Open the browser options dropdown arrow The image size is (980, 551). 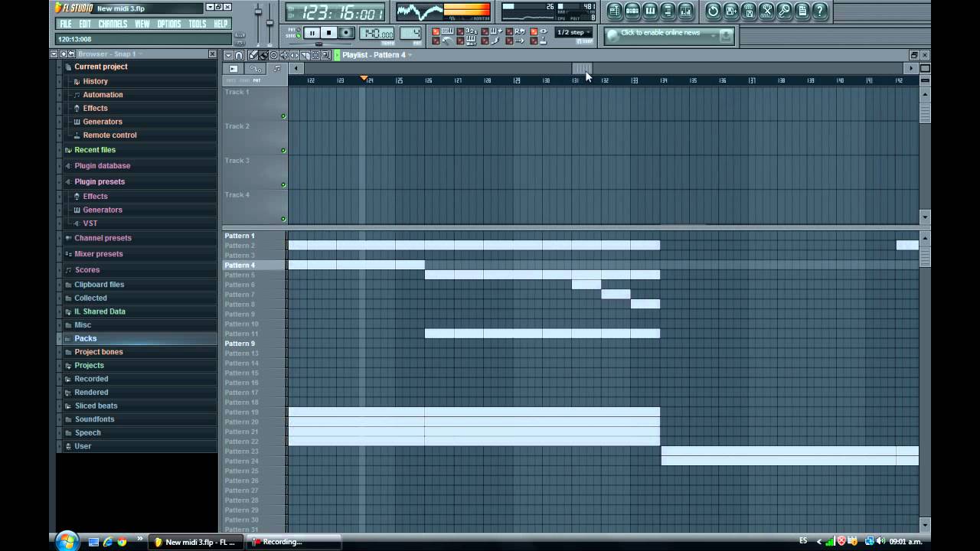click(x=54, y=54)
